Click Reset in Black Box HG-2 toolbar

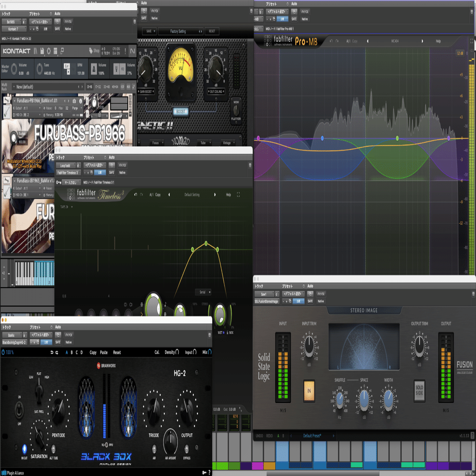[117, 352]
